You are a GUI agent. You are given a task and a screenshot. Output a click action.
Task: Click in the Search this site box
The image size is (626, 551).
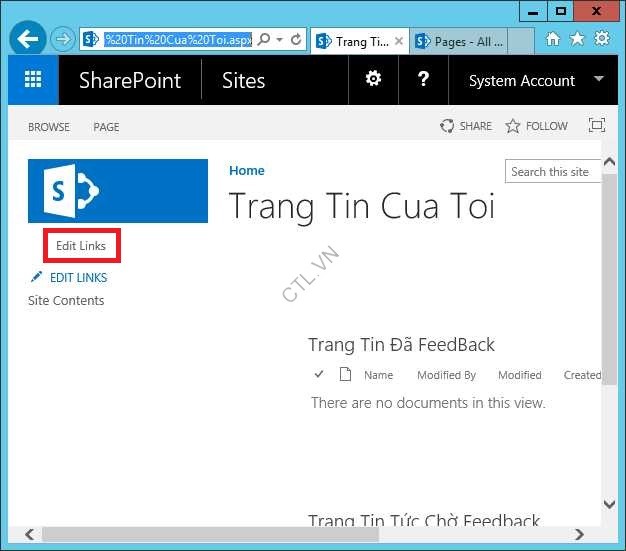[x=550, y=172]
